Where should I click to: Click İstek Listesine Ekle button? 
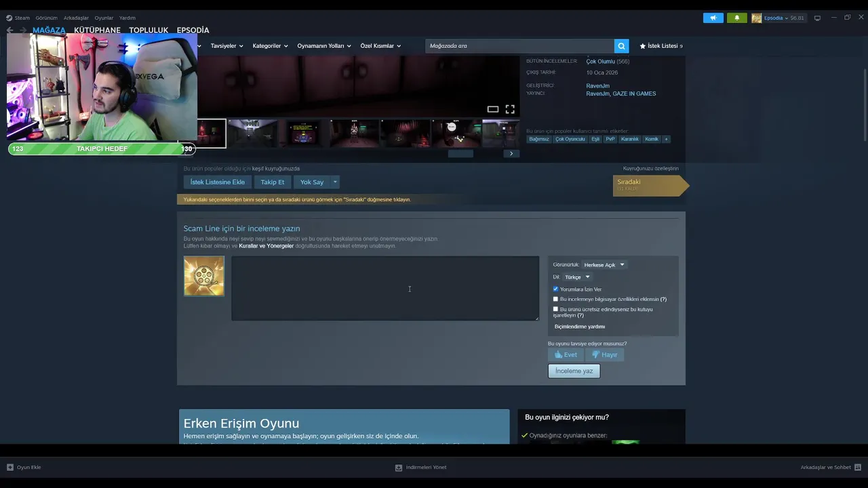tap(218, 182)
